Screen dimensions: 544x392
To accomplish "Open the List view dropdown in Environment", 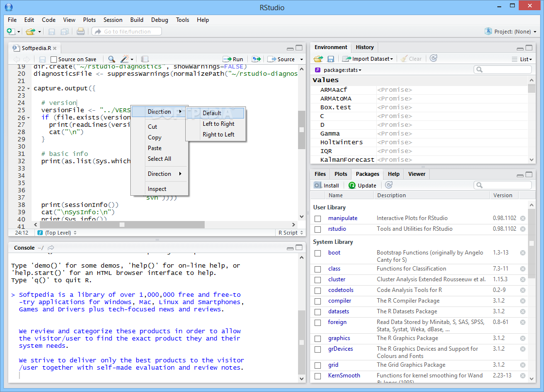I will 522,59.
